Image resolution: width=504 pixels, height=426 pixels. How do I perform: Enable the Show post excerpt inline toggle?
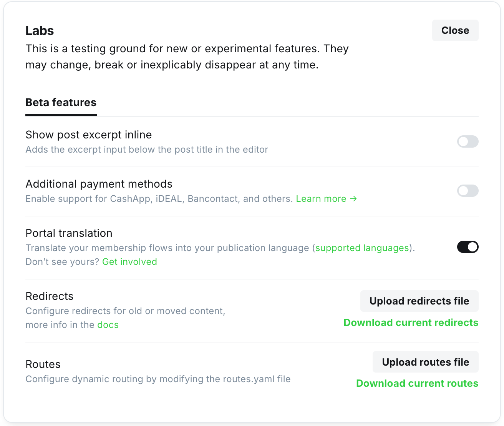(x=468, y=141)
